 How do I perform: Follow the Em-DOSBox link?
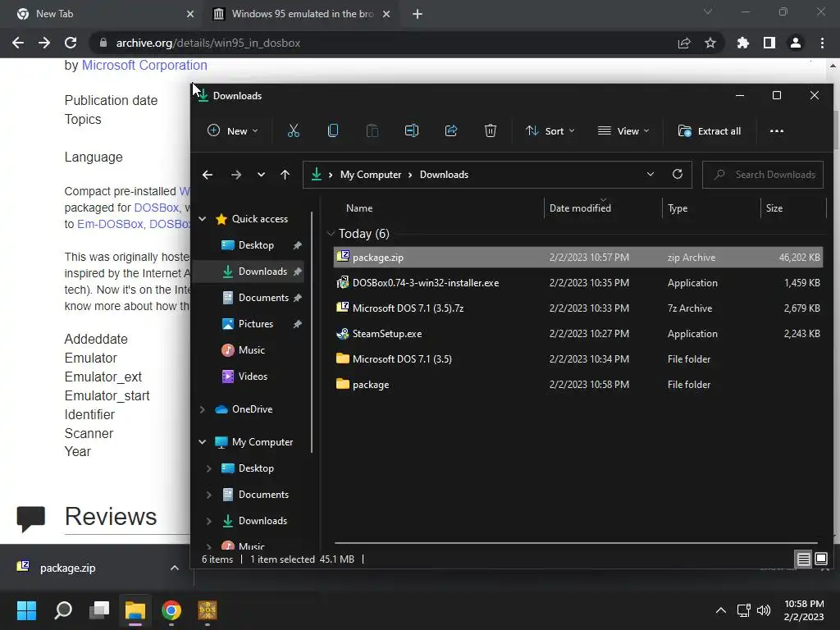pos(110,224)
